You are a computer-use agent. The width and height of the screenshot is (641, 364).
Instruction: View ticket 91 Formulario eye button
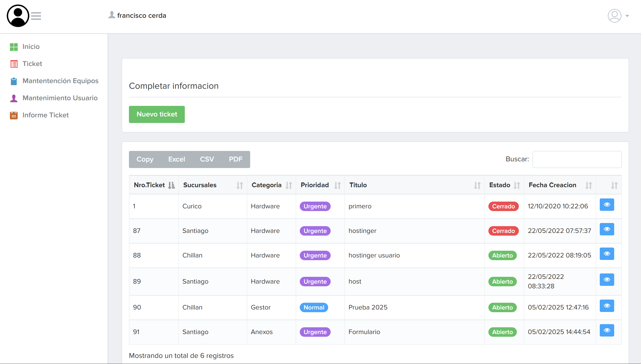point(607,330)
